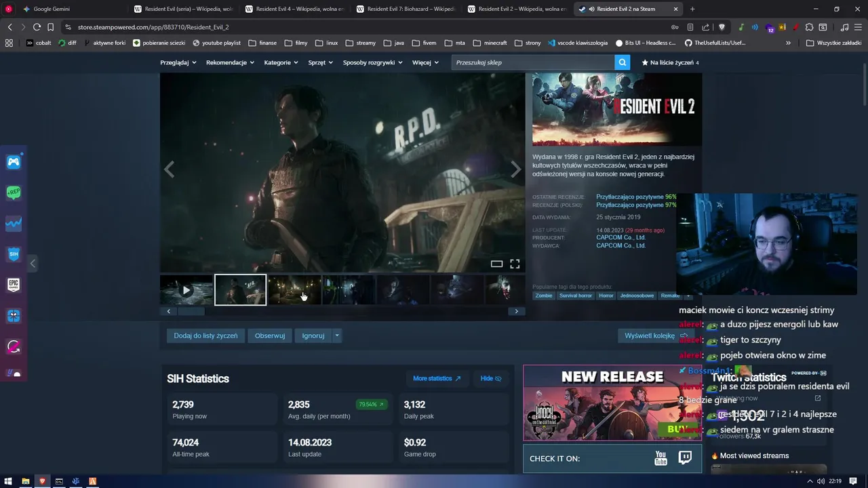Show hidden bookmarks with double chevron
868x488 pixels.
pos(788,43)
